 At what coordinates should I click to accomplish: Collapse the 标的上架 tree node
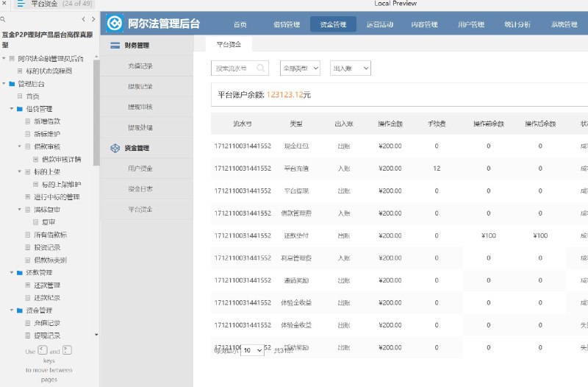20,171
